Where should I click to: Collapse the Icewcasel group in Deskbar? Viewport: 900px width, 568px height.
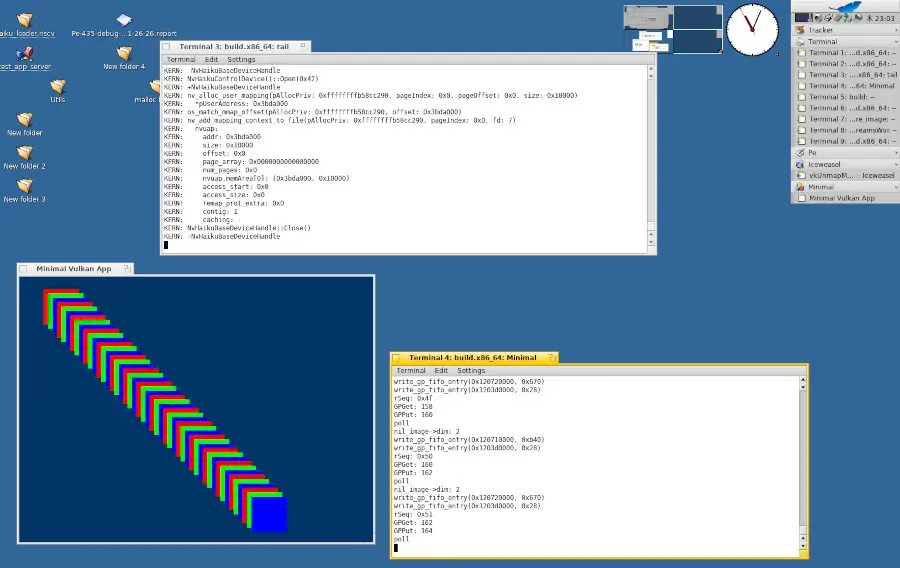pyautogui.click(x=895, y=164)
